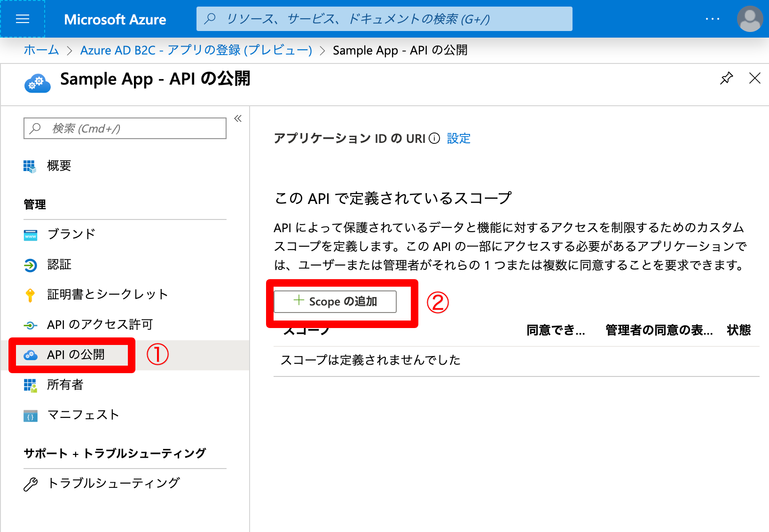Select the API の公開 cloud icon

click(x=31, y=355)
